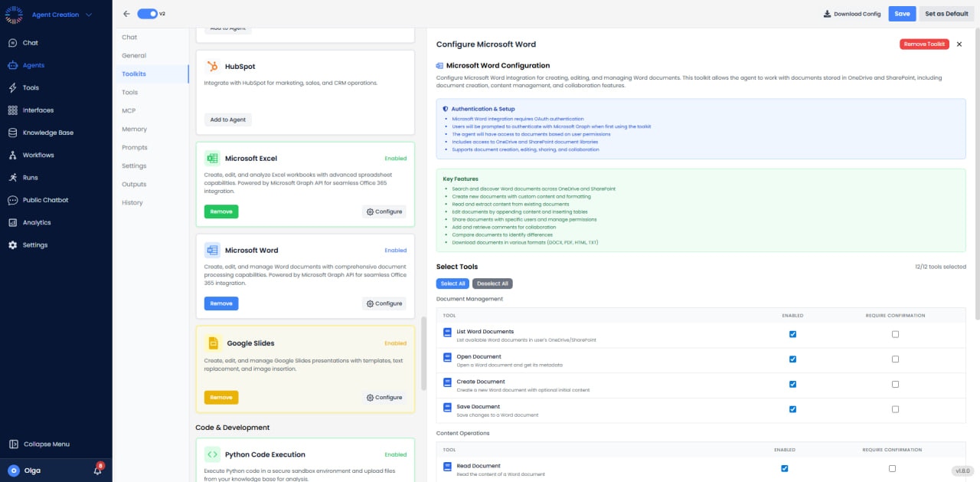Click the HubSpot logo icon
This screenshot has width=980, height=482.
[213, 67]
